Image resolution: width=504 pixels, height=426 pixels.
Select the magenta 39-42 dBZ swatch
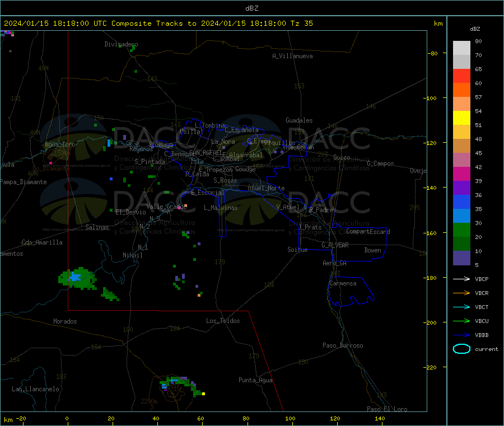point(461,174)
